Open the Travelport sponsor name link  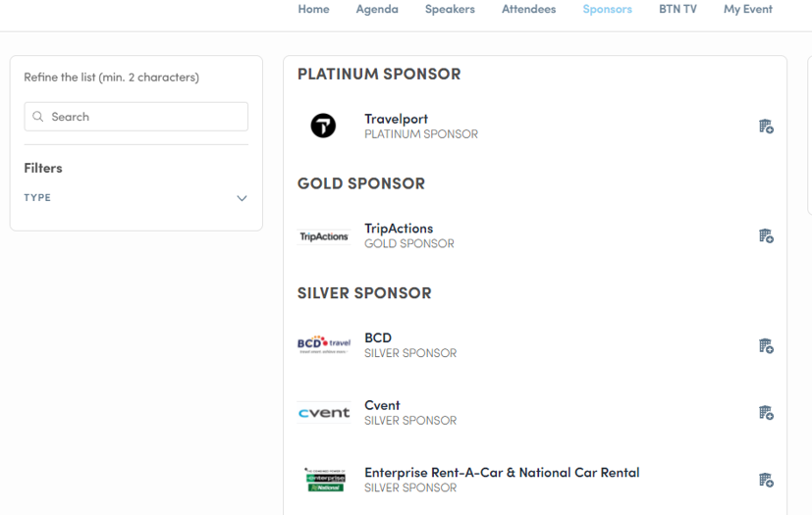pos(396,119)
